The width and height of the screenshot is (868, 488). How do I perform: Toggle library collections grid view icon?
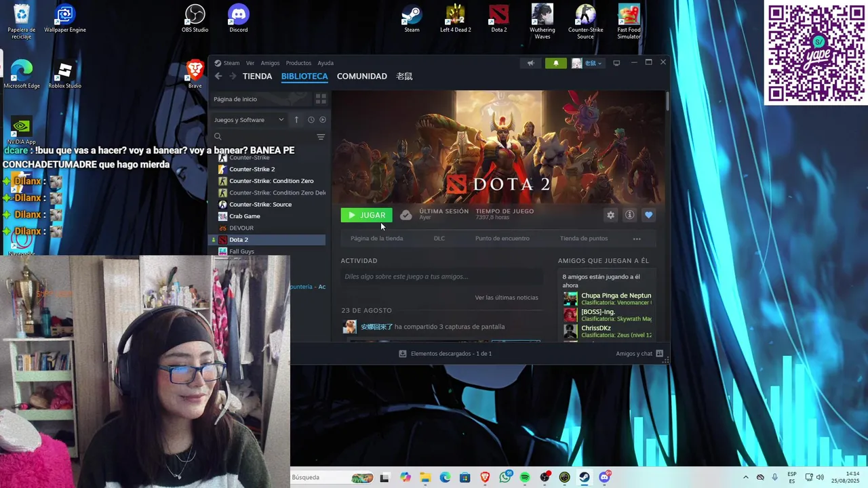[x=321, y=99]
